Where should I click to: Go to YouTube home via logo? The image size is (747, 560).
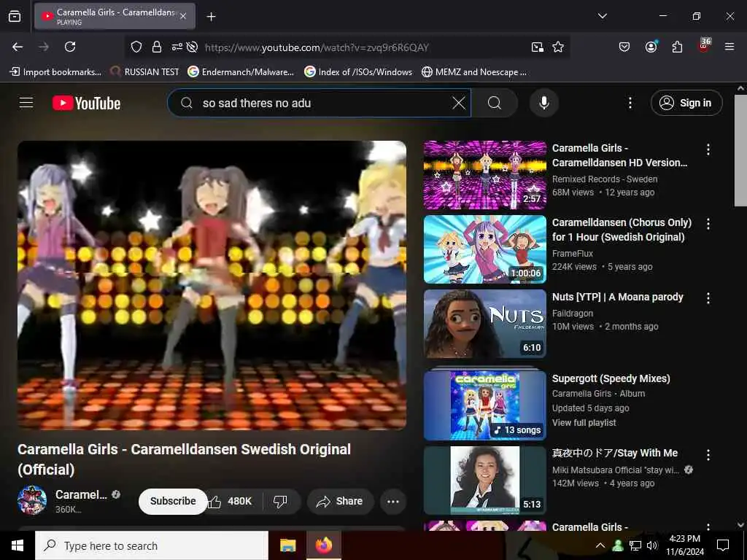(86, 103)
